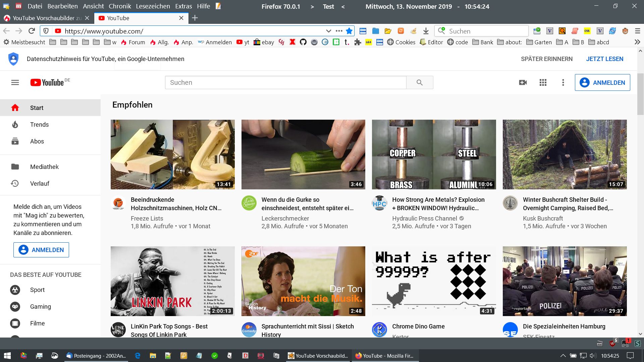This screenshot has width=644, height=362.
Task: Open page actions three-dot menu in URL bar
Action: (339, 31)
